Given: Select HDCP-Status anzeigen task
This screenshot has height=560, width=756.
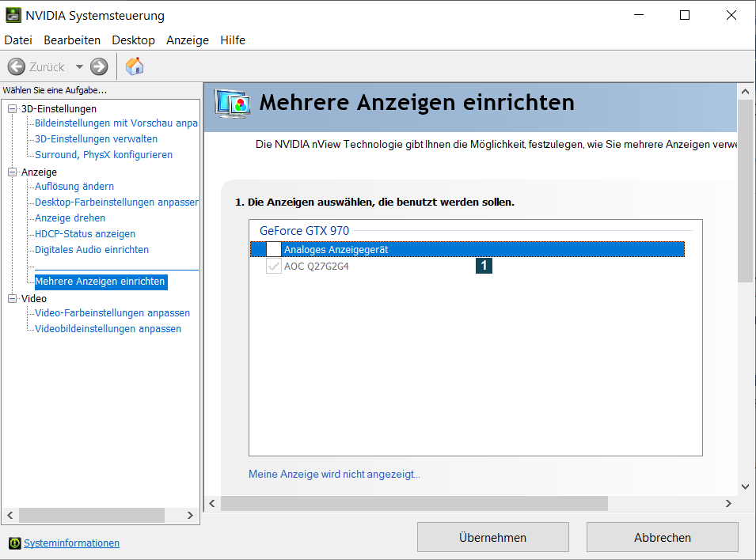Looking at the screenshot, I should point(85,234).
